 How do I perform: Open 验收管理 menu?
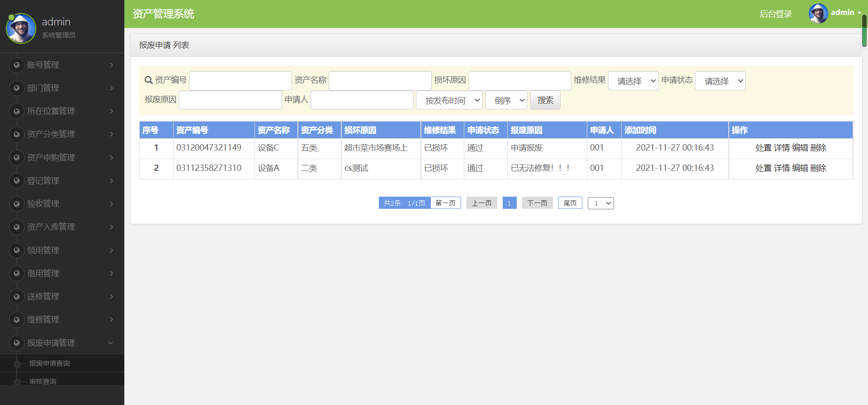pos(62,204)
